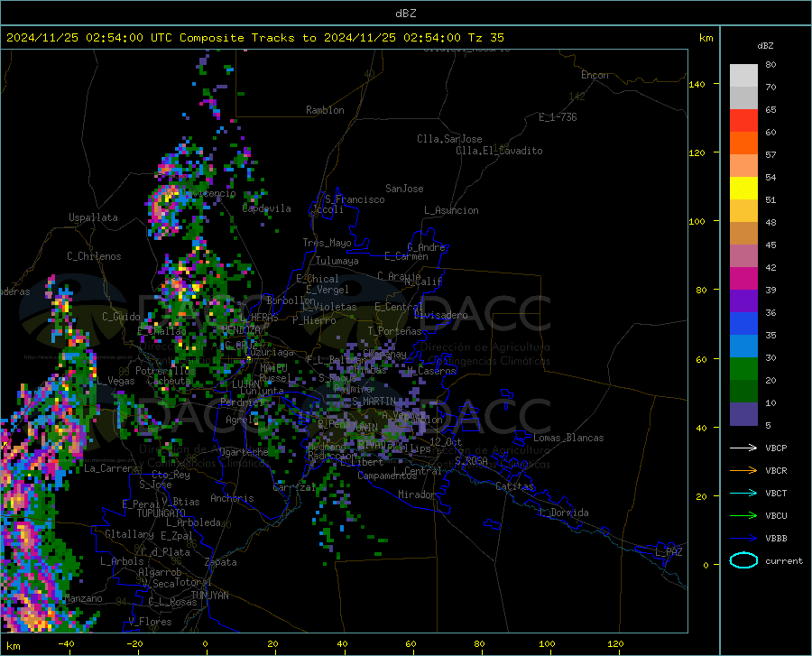Pick the magenta 42 dBZ color swatch

(743, 279)
